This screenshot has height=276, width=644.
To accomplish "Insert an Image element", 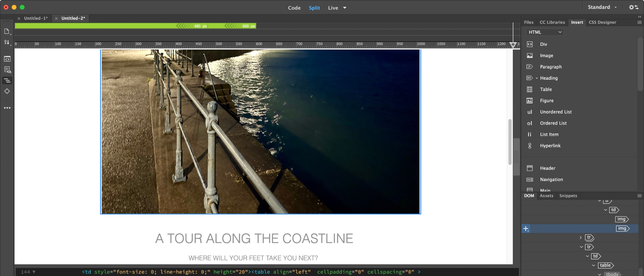I will (x=546, y=56).
